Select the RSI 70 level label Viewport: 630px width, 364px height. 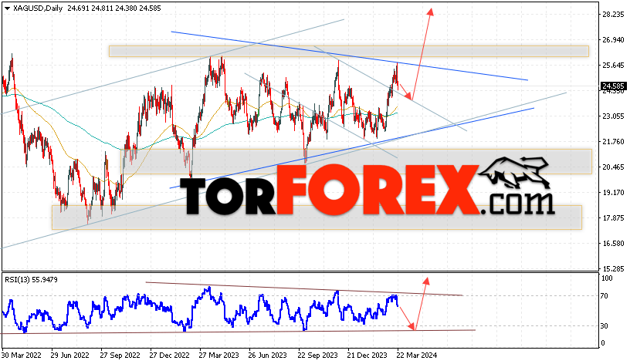605,296
